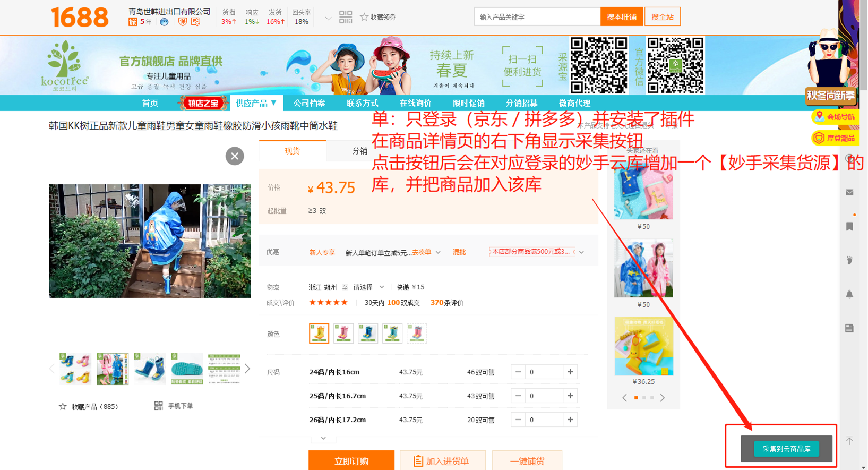Open the 联系方式 nav tab
Image resolution: width=868 pixels, height=470 pixels.
(363, 103)
